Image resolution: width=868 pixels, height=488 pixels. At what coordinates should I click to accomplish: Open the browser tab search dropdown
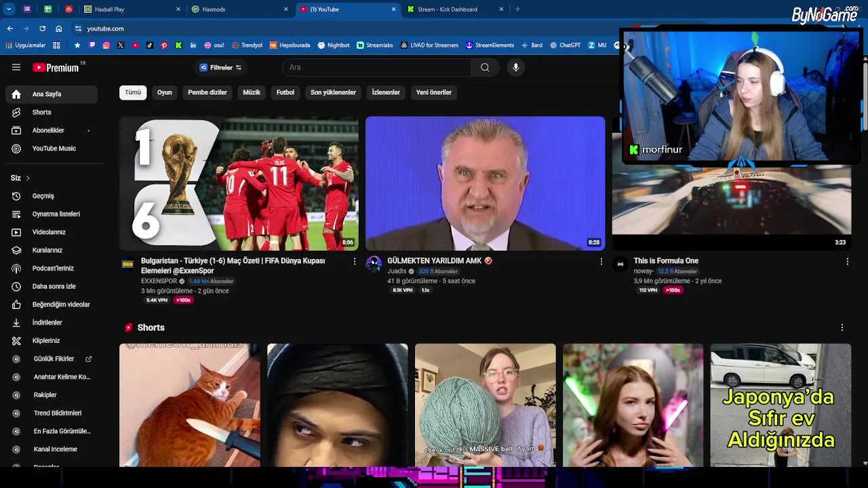pos(9,9)
